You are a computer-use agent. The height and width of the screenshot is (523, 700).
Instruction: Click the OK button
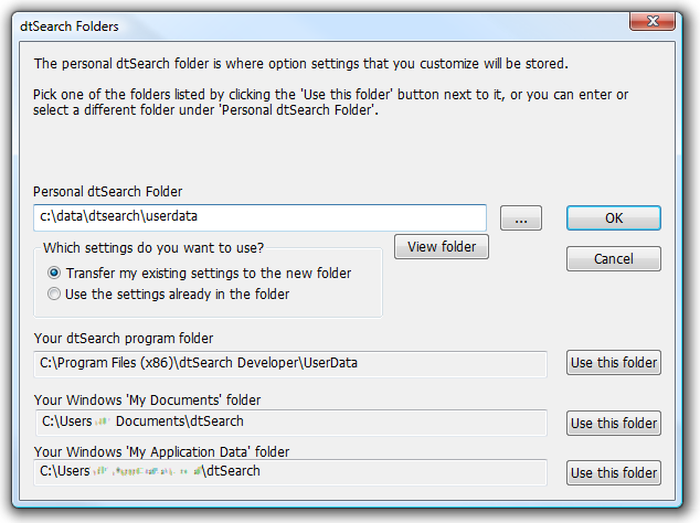[613, 218]
